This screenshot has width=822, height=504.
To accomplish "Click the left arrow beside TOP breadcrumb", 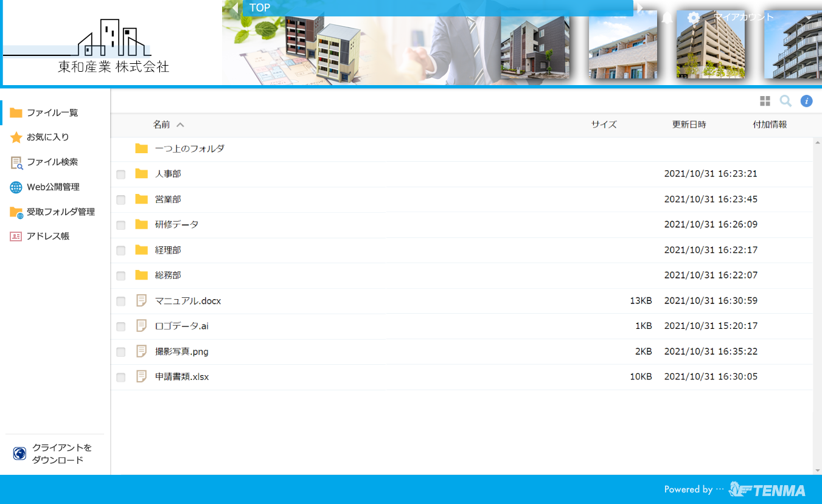I will [x=235, y=8].
